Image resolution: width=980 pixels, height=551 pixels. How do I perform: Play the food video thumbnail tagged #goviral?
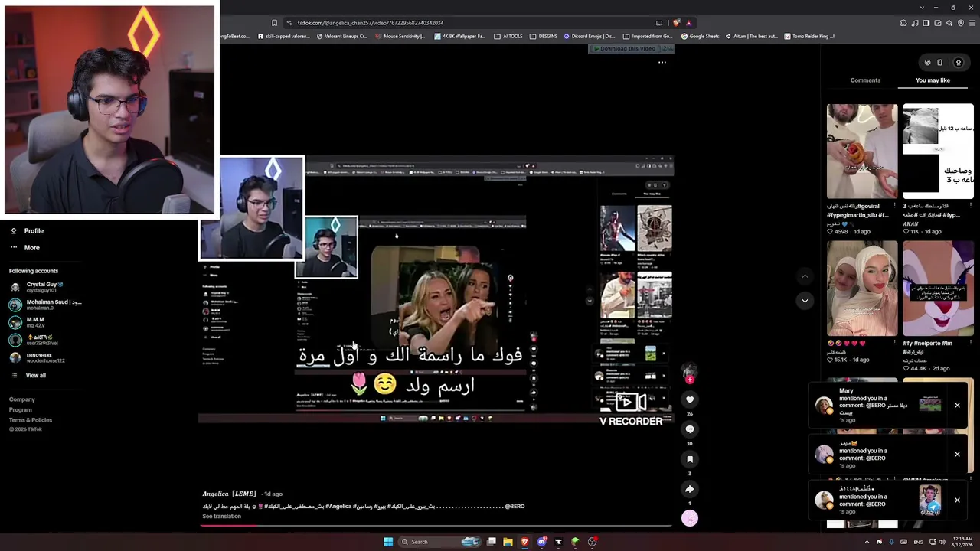click(862, 152)
